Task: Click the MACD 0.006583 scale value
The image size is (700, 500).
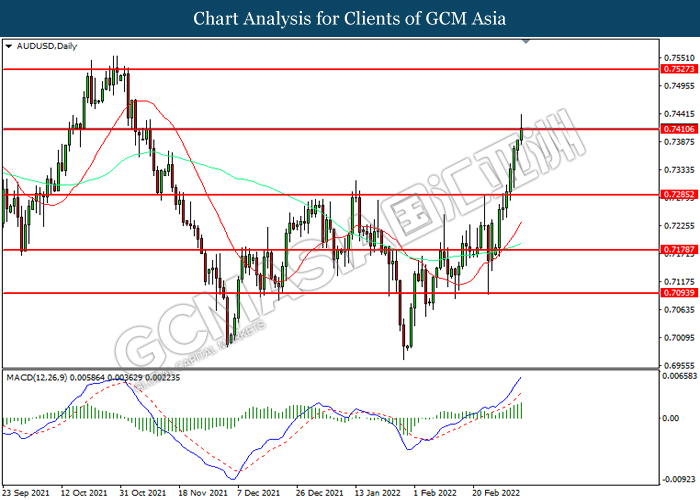Action: [679, 376]
